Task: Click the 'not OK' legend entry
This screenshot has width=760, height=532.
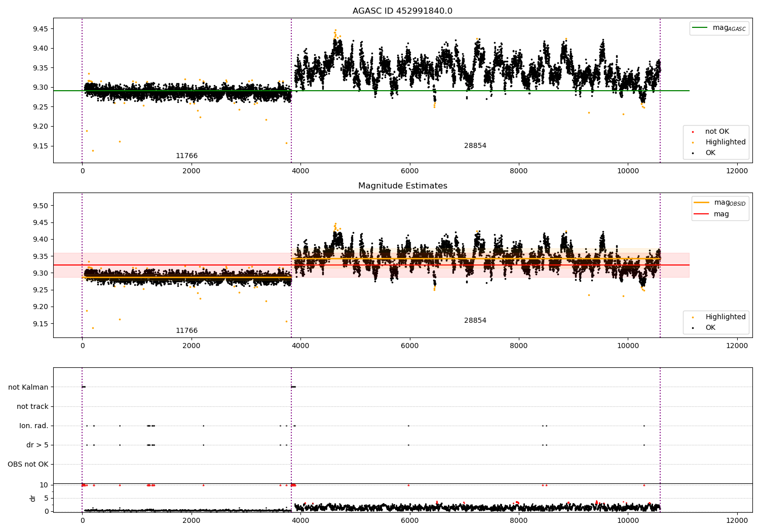Action: pyautogui.click(x=717, y=132)
